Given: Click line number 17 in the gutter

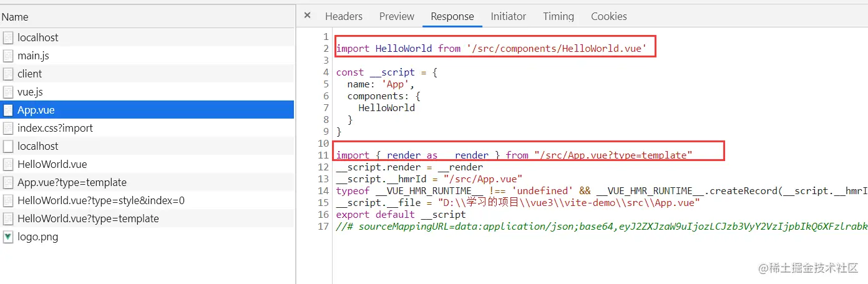Looking at the screenshot, I should [x=323, y=226].
